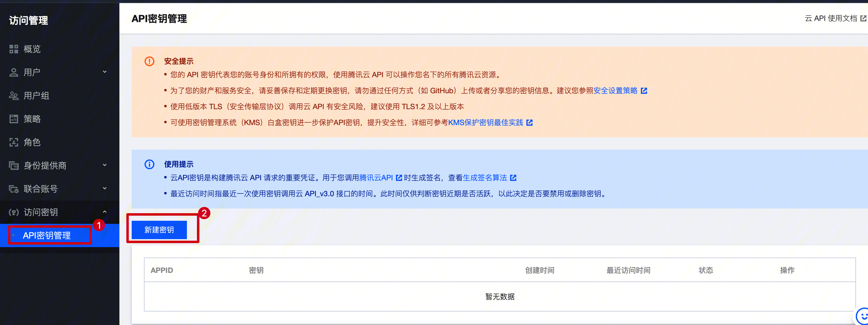
Task: Click external-link icon after 腾讯云API
Action: (399, 178)
